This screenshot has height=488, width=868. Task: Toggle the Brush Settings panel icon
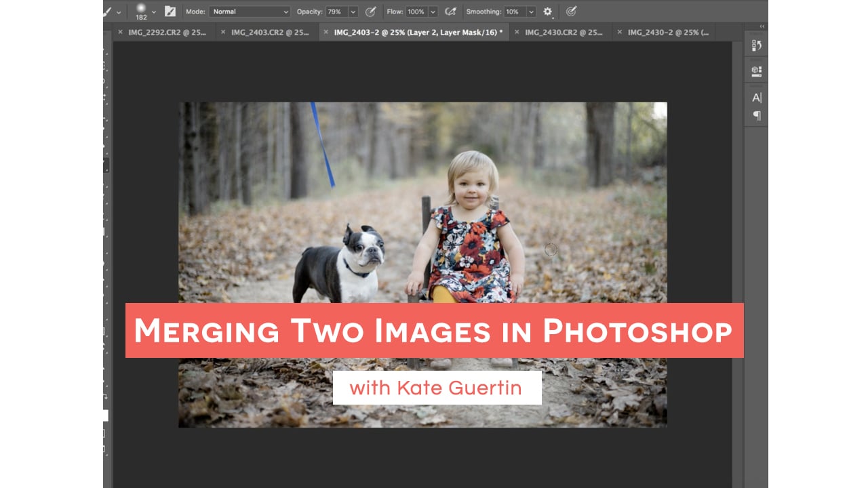[x=170, y=12]
